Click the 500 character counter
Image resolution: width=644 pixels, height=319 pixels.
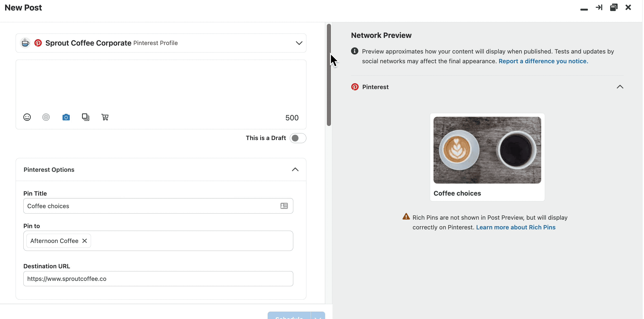point(292,118)
